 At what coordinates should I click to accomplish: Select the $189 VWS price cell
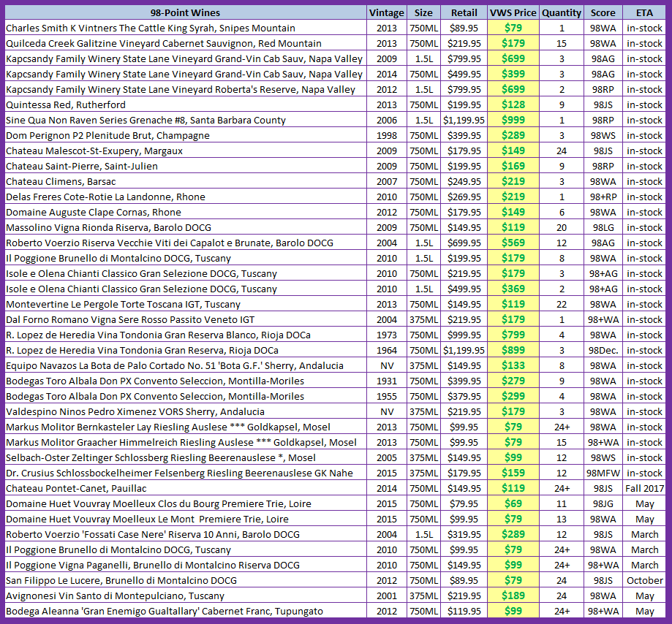[x=513, y=596]
